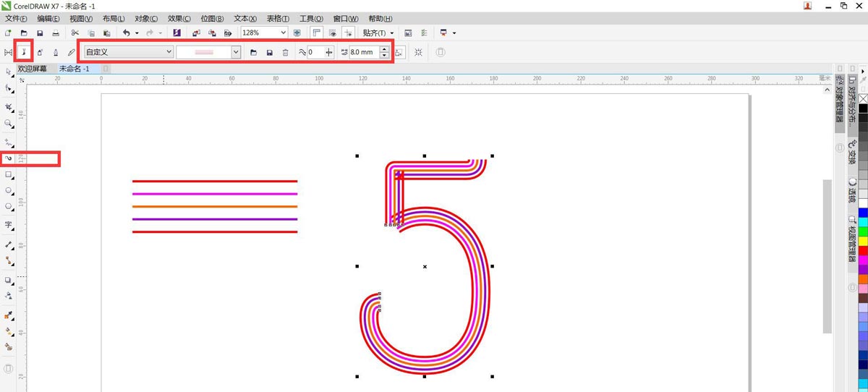The width and height of the screenshot is (868, 392).
Task: Select the Artistic Media tool in toolbox
Action: (9, 158)
